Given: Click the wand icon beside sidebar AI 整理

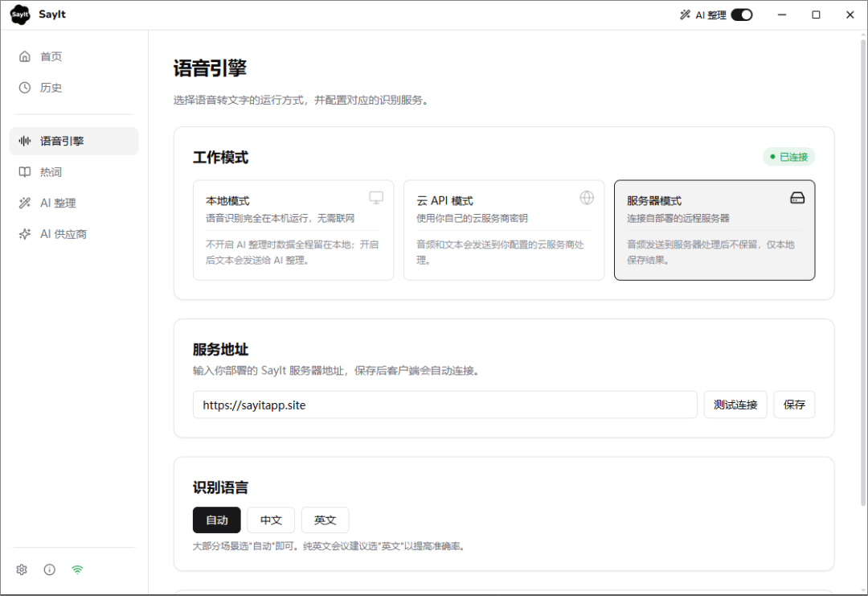Looking at the screenshot, I should pos(25,203).
